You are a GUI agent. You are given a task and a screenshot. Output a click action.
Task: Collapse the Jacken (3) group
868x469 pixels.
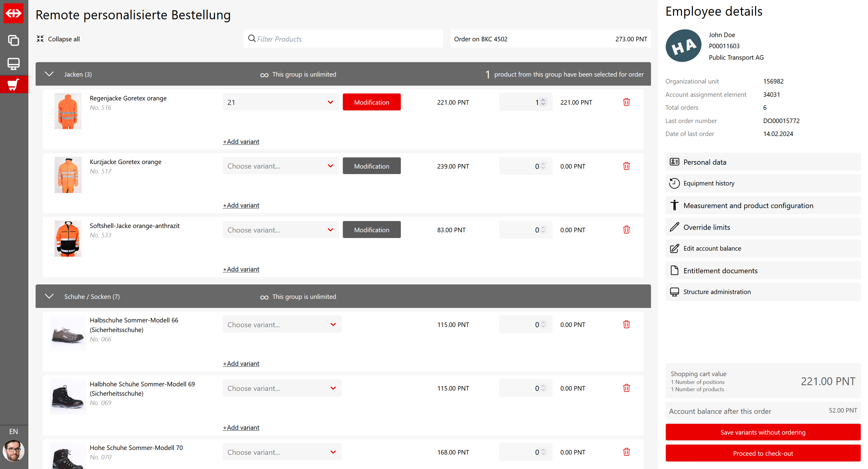(49, 74)
